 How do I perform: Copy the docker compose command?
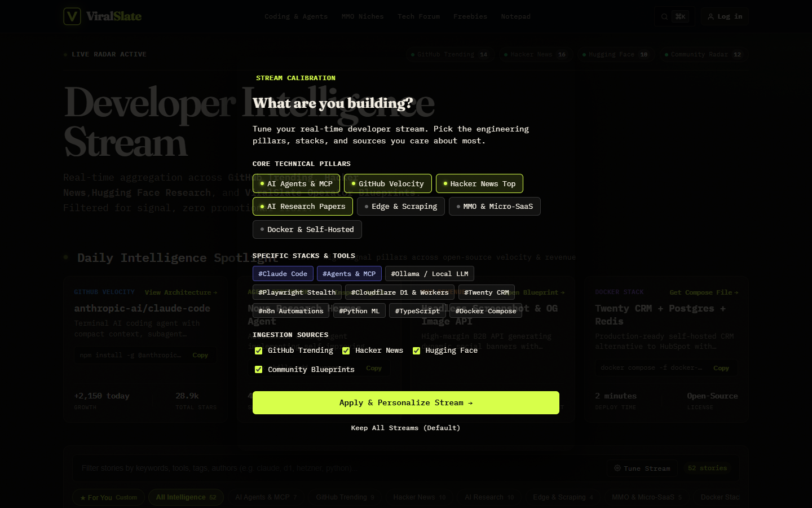click(721, 368)
